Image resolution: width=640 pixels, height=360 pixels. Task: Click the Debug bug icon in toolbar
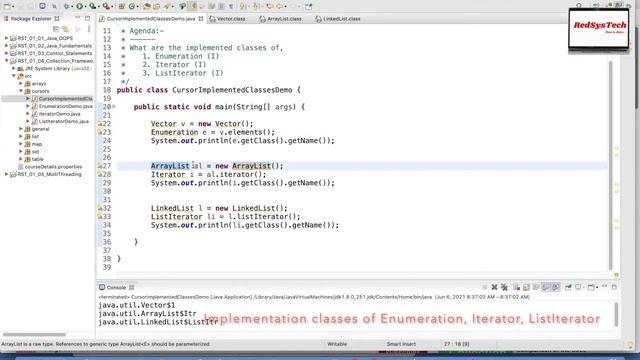(x=66, y=6)
